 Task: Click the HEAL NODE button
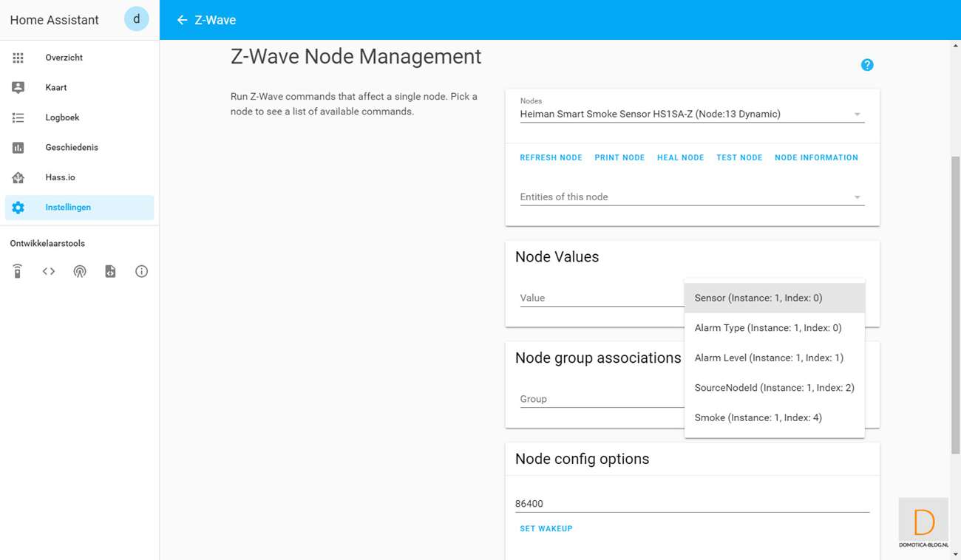pyautogui.click(x=680, y=157)
